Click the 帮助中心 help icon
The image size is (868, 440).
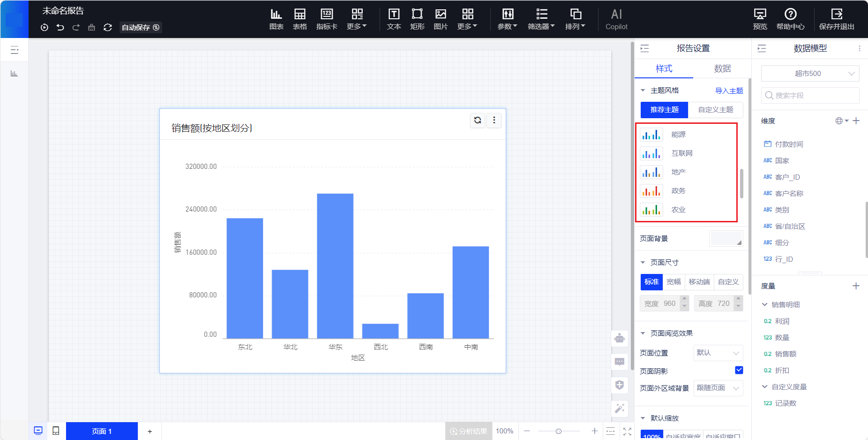790,19
